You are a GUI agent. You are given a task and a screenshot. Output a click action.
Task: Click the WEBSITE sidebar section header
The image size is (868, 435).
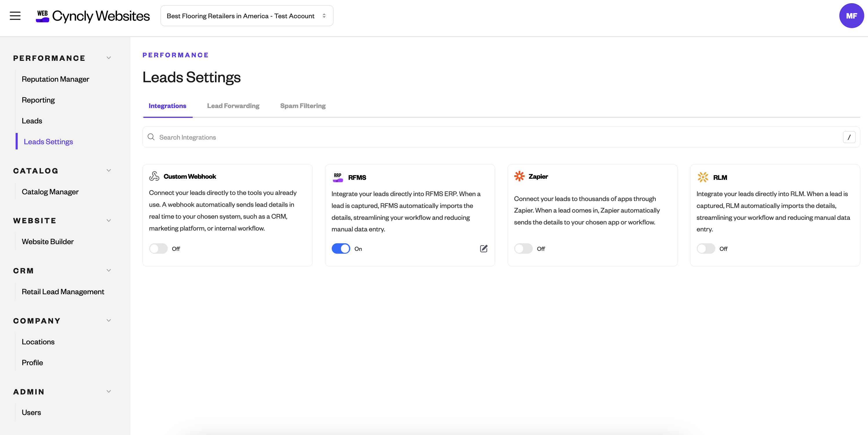pyautogui.click(x=35, y=221)
